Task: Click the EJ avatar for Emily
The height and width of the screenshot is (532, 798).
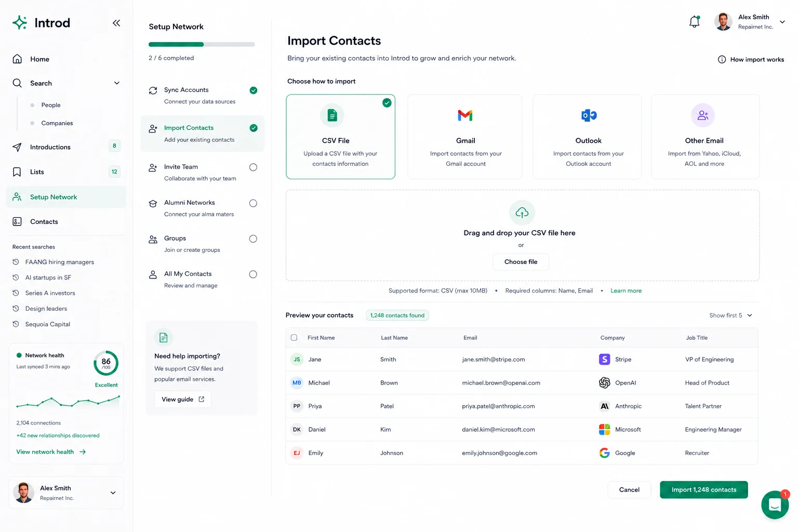Action: click(x=297, y=453)
